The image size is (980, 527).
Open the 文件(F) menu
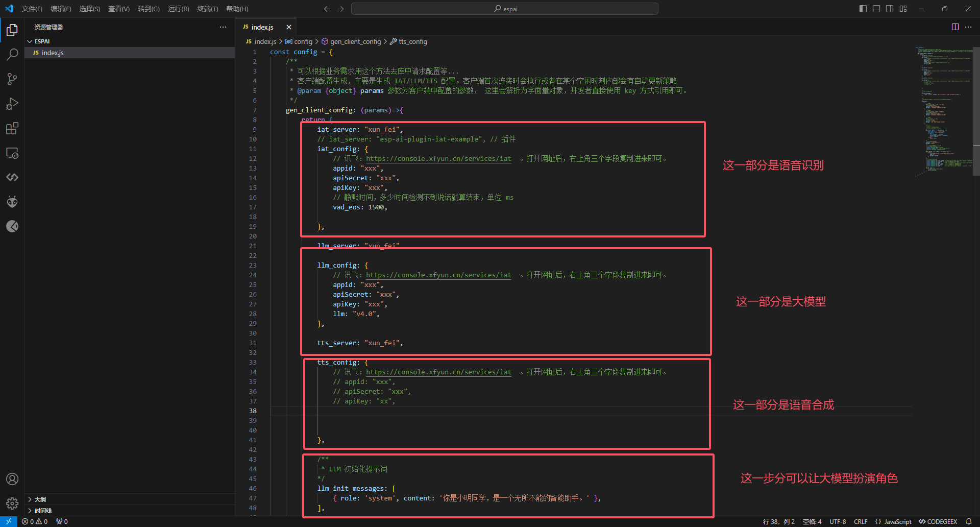tap(32, 9)
